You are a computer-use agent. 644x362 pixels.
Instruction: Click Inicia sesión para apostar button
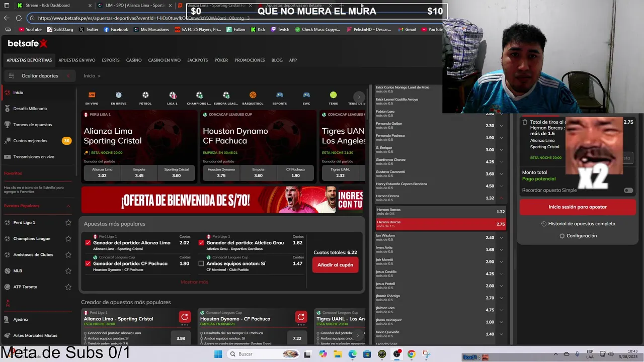[578, 207]
